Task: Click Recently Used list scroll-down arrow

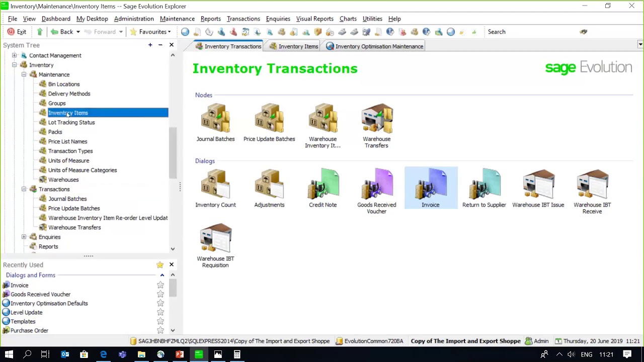Action: pos(173,330)
